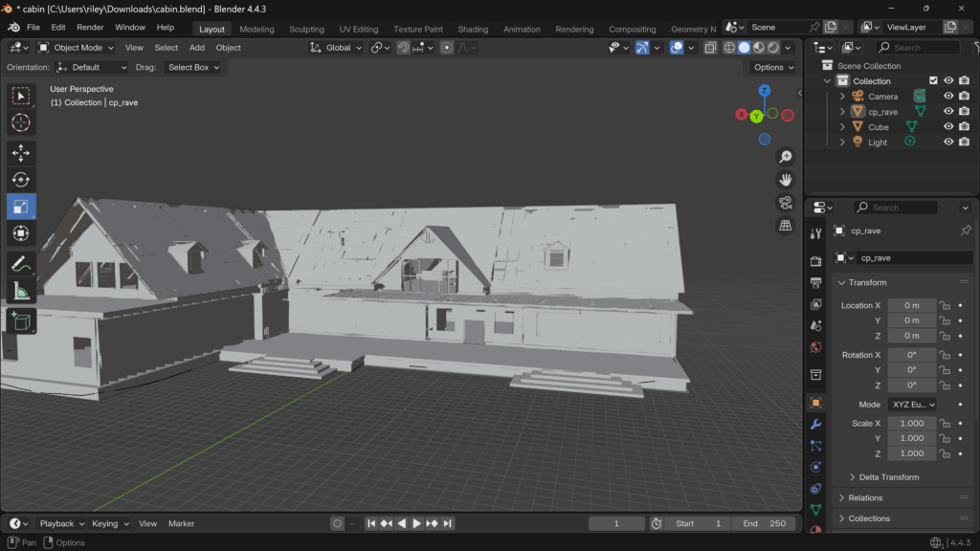Viewport: 980px width, 551px height.
Task: Click the End frame 250 field
Action: 765,523
